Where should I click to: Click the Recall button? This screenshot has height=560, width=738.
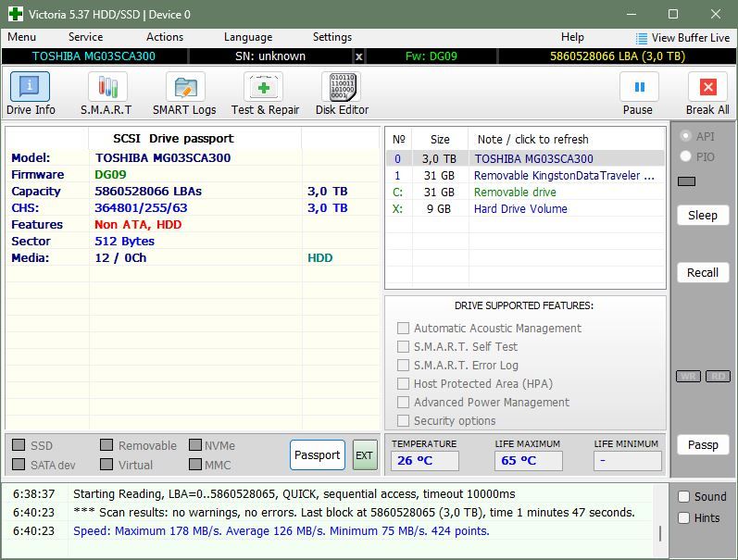(x=703, y=273)
